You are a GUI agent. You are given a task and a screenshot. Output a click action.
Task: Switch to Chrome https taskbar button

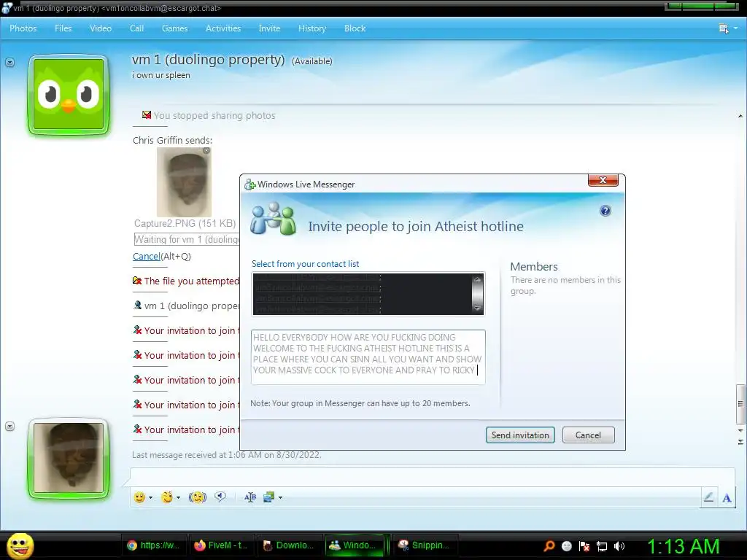[153, 545]
